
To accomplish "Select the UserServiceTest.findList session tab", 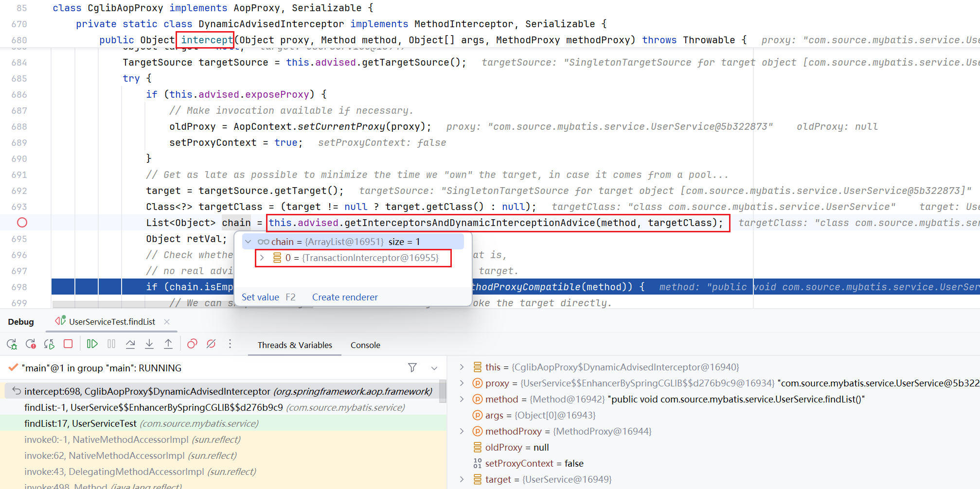I will point(112,322).
